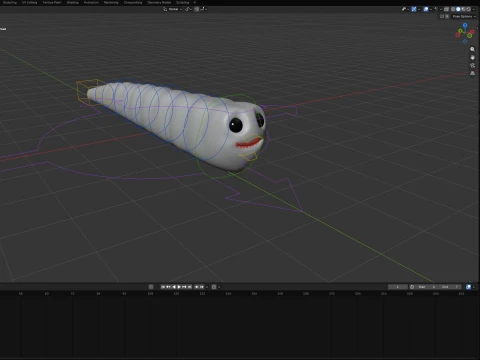The width and height of the screenshot is (480, 360).
Task: Open the pivot point dropdown
Action: [189, 9]
